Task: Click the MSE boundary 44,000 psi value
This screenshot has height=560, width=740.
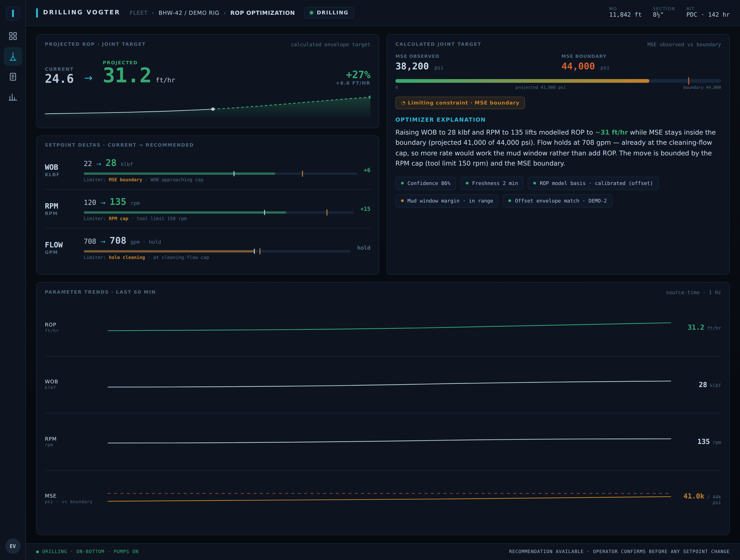Action: (x=585, y=67)
